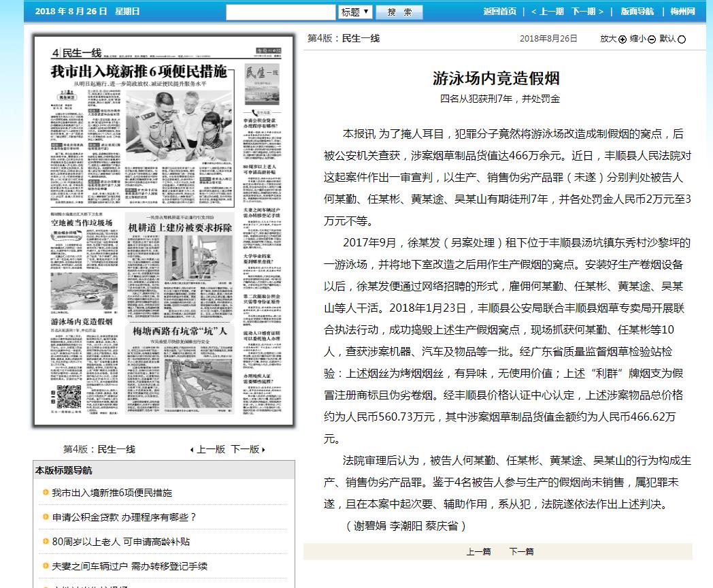This screenshot has height=588, width=713.
Task: Click the 缩小 zoom-out minus icon
Action: click(652, 39)
